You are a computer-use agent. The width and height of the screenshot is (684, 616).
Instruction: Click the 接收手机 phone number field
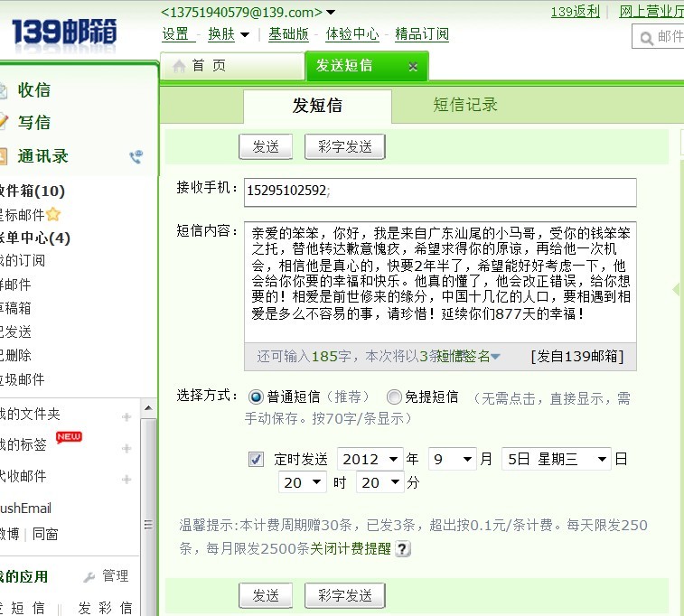tap(440, 192)
